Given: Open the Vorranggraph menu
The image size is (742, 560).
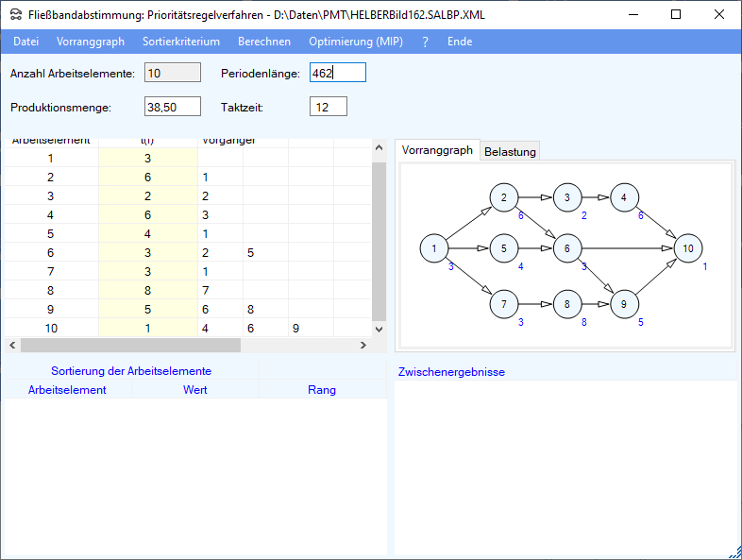Looking at the screenshot, I should point(91,42).
